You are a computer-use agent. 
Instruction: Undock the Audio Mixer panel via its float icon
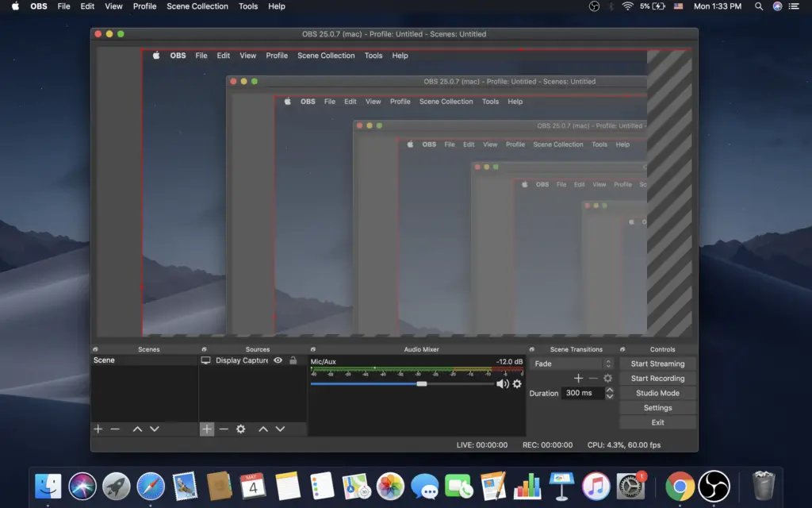tap(312, 349)
